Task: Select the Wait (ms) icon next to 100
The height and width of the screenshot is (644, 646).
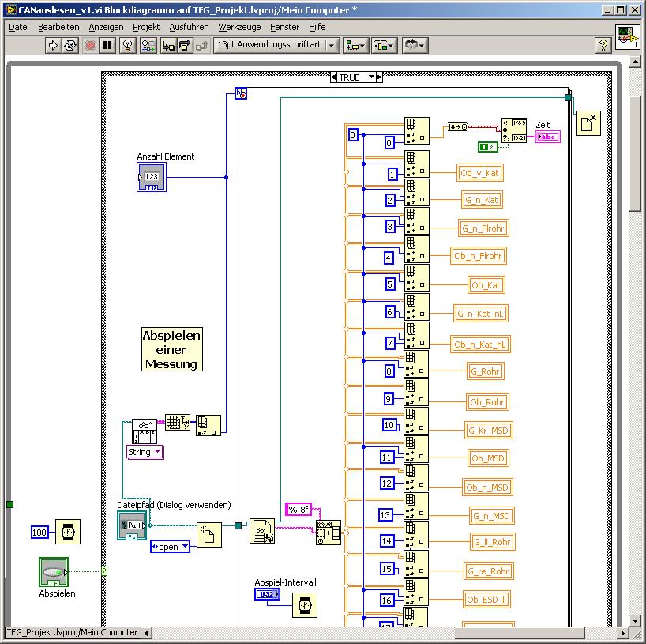Action: (x=68, y=532)
